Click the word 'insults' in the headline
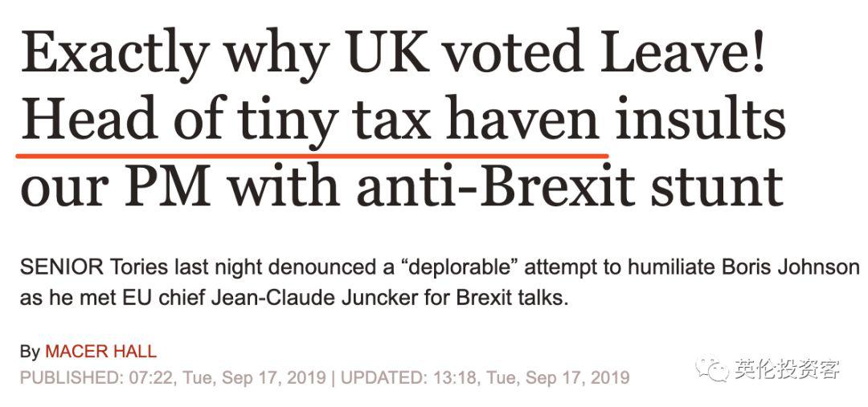The width and height of the screenshot is (868, 407). 698,121
